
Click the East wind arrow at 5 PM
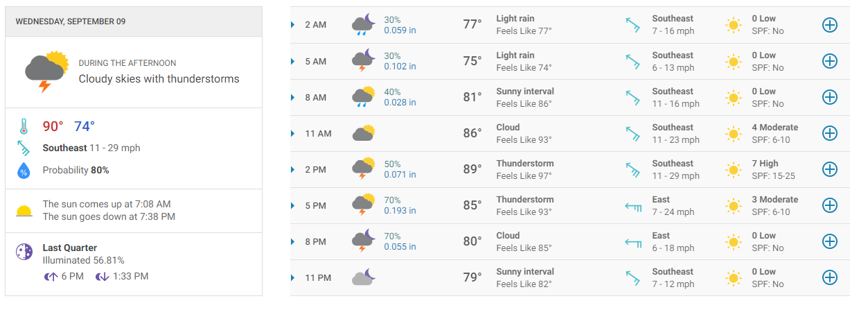632,205
